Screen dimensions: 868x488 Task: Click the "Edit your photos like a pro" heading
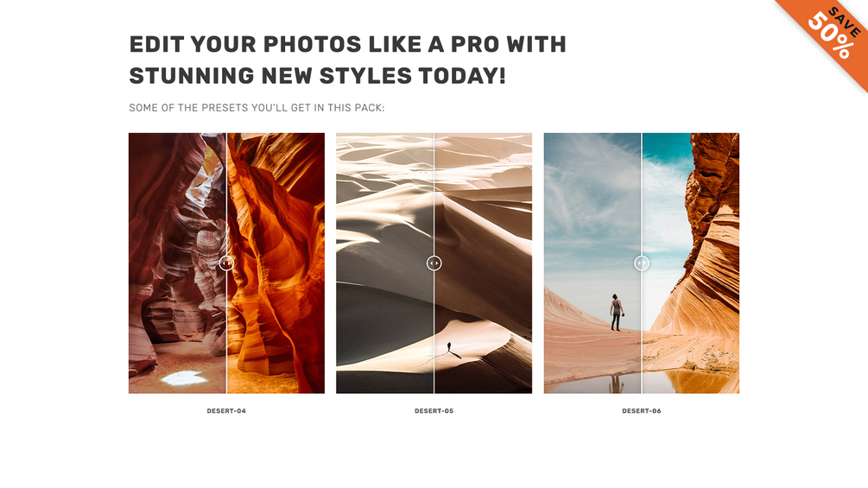click(348, 60)
